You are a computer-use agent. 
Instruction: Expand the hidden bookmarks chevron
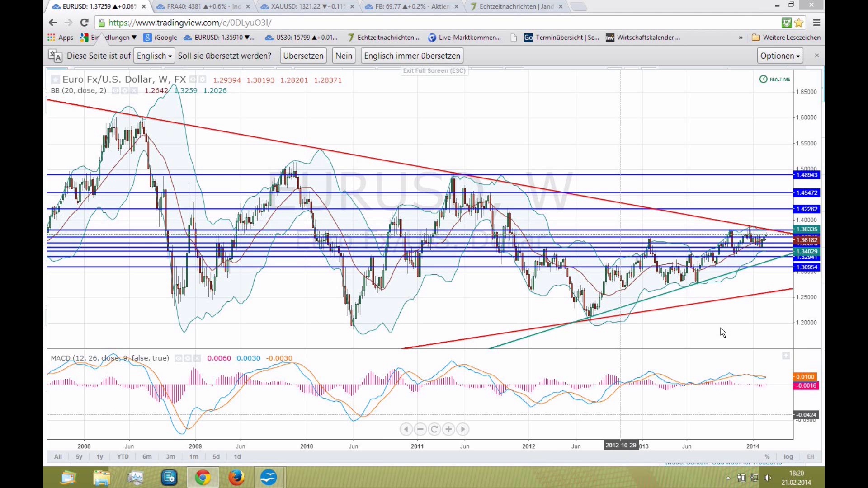(x=741, y=38)
